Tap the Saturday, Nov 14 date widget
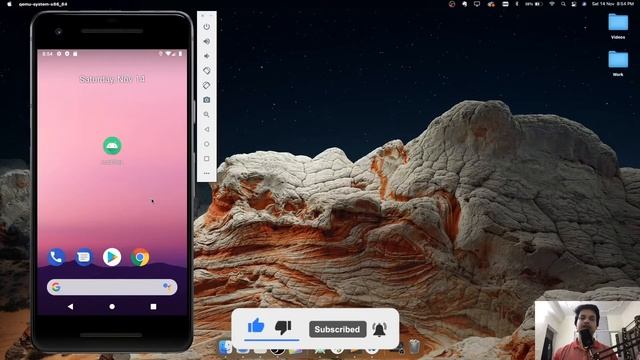This screenshot has width=640, height=360. click(112, 79)
